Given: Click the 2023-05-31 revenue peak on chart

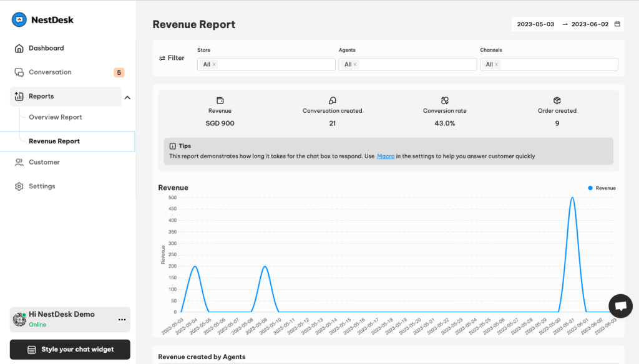Looking at the screenshot, I should pos(573,198).
